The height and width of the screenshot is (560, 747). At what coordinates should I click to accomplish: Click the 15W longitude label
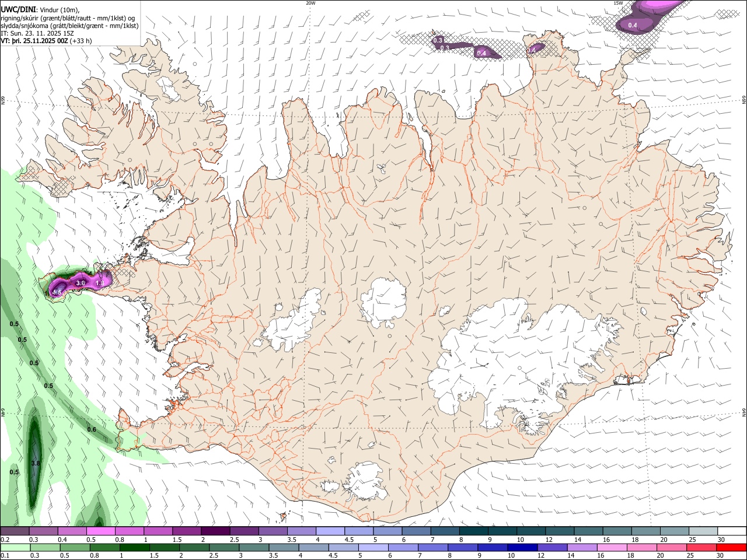619,3
